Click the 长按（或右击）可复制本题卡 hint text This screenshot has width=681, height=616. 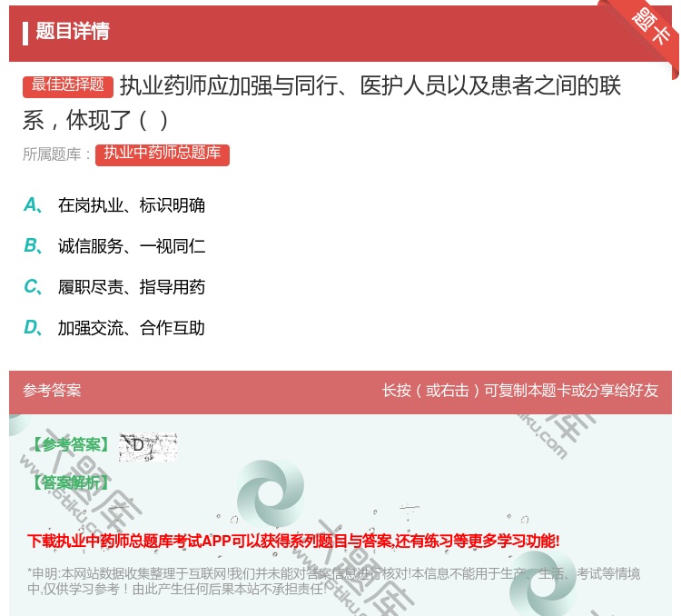[x=520, y=391]
